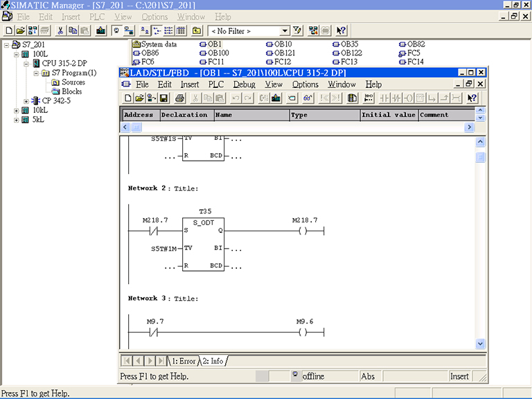Toggle Online view in SIMATIC Manager toolbar
The height and width of the screenshot is (399, 532).
(x=129, y=31)
